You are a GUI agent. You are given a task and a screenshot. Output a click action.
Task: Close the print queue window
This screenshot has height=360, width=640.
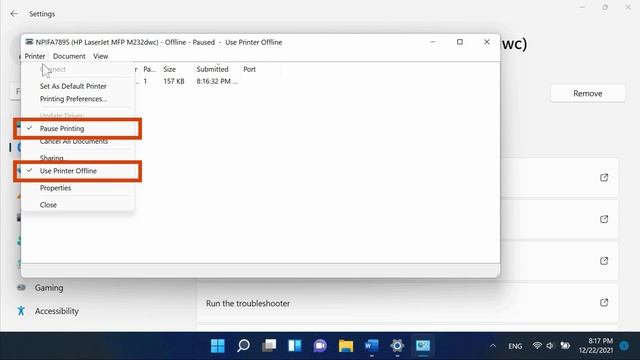point(487,42)
